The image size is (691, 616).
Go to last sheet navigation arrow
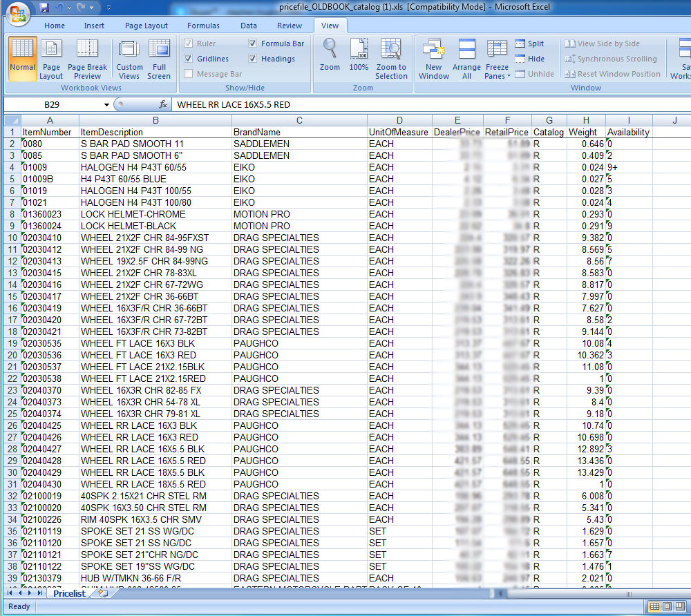(x=40, y=593)
